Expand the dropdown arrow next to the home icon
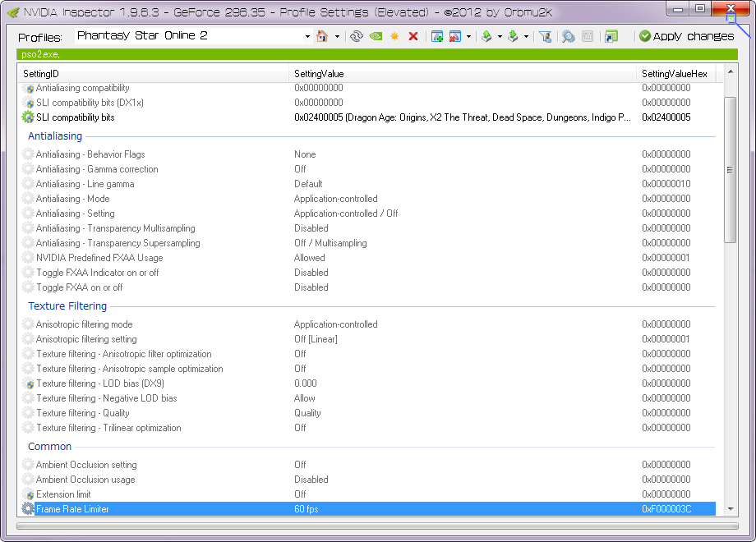This screenshot has width=756, height=542. (337, 36)
